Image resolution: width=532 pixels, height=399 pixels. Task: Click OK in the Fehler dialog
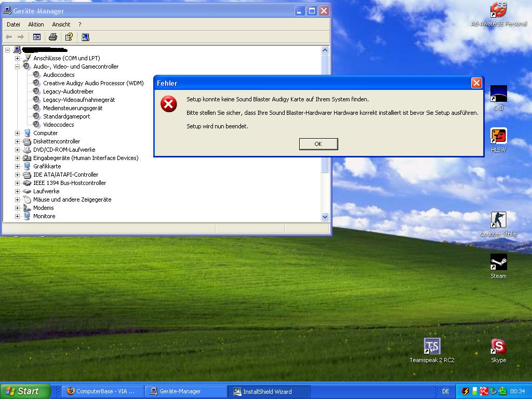[318, 144]
